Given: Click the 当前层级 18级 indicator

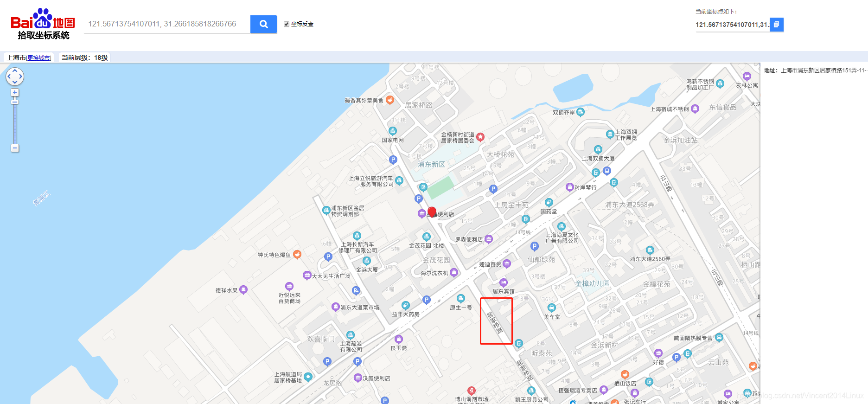Looking at the screenshot, I should point(85,58).
